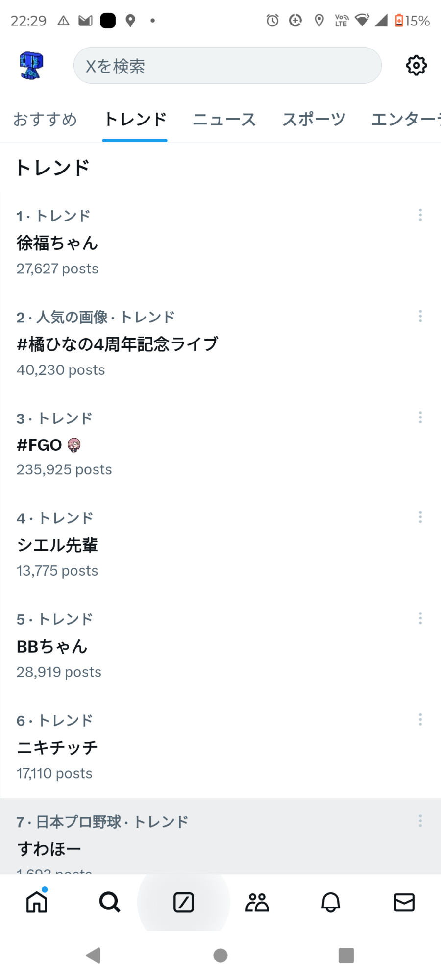Image resolution: width=441 pixels, height=980 pixels.
Task: Tap the profile avatar icon
Action: (31, 65)
